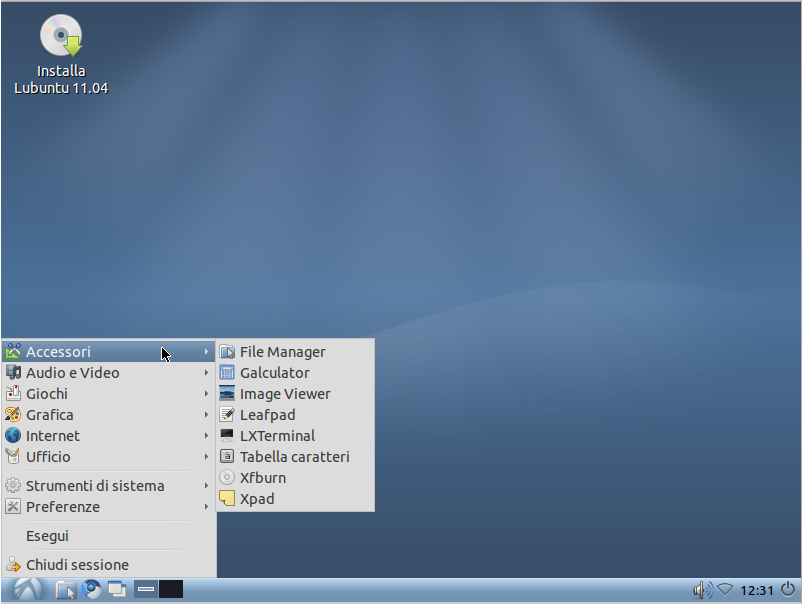Click the 12:31 clock
Image resolution: width=802 pixels, height=604 pixels.
click(x=756, y=591)
